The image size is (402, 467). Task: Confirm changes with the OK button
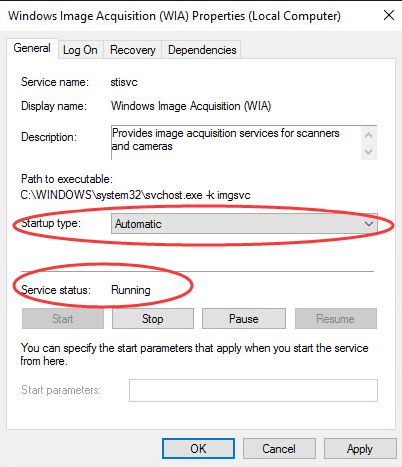pyautogui.click(x=198, y=449)
